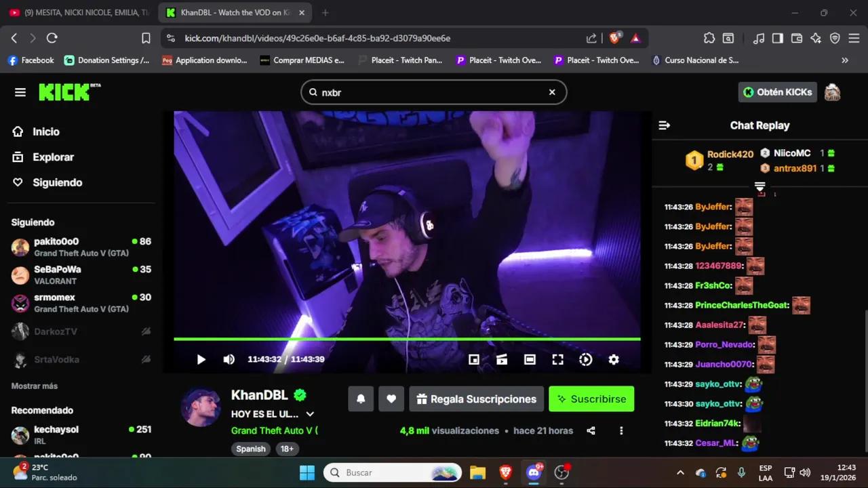Click the Spanish language tag

tap(251, 449)
